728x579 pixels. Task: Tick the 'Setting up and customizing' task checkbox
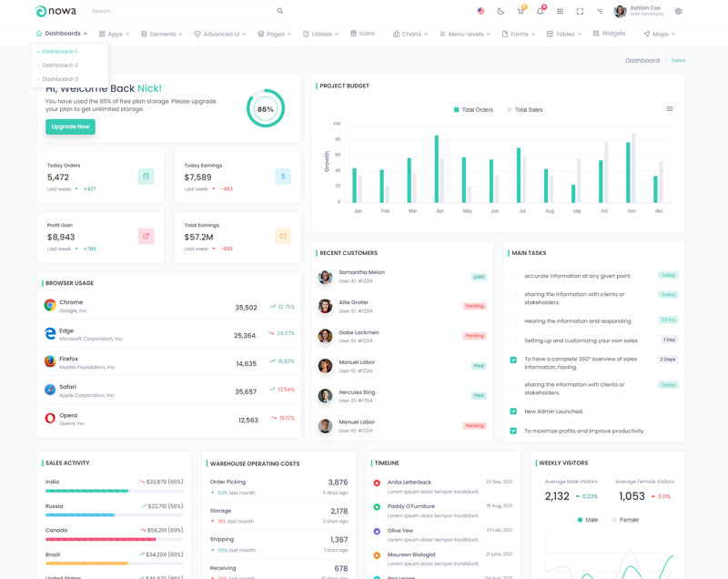point(513,340)
